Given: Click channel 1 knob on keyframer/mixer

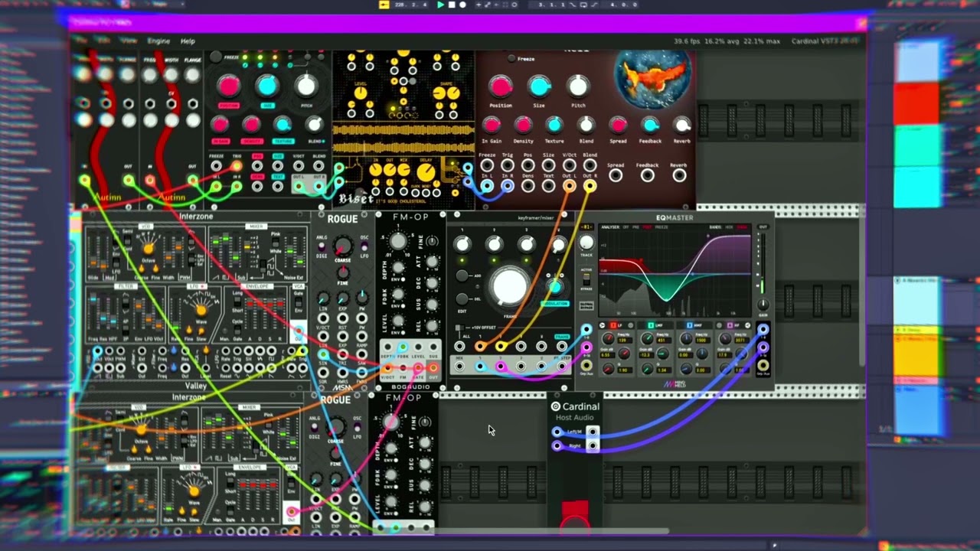Looking at the screenshot, I should (x=462, y=245).
